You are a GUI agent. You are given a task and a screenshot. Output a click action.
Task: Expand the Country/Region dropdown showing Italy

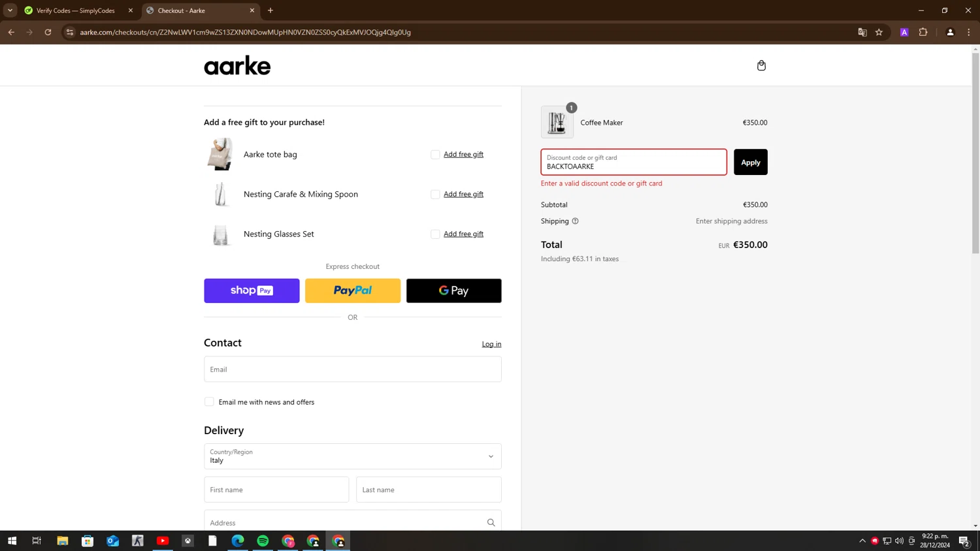pyautogui.click(x=353, y=456)
